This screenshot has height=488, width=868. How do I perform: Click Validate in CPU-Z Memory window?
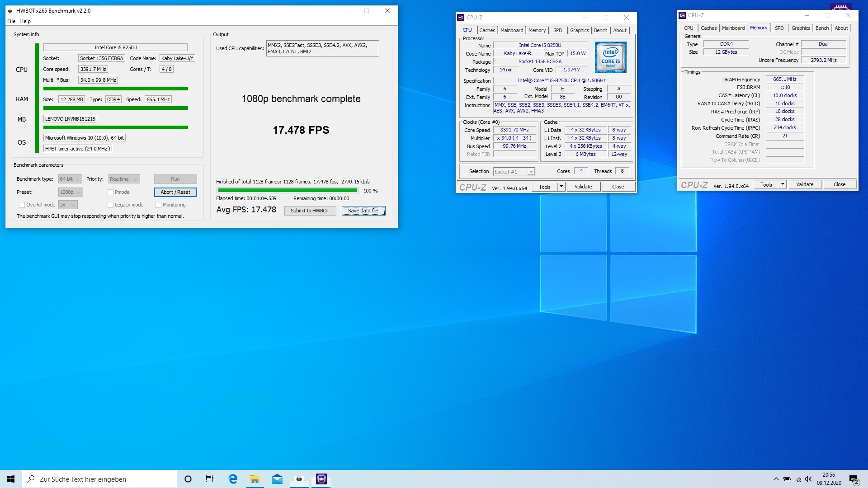pos(805,184)
